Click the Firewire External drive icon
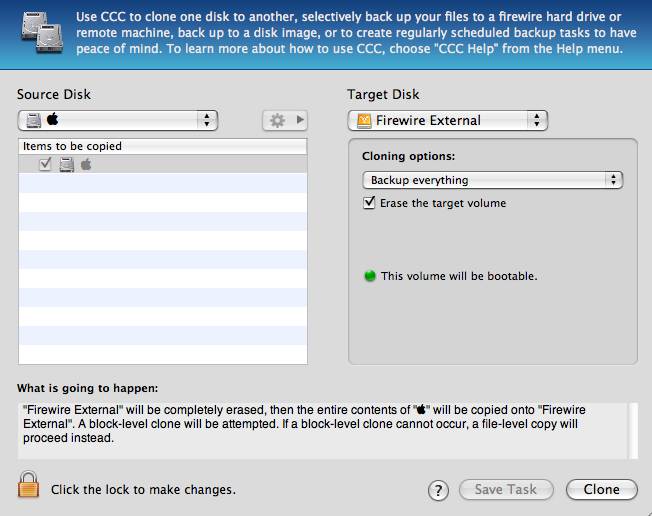This screenshot has width=652, height=516. click(364, 120)
